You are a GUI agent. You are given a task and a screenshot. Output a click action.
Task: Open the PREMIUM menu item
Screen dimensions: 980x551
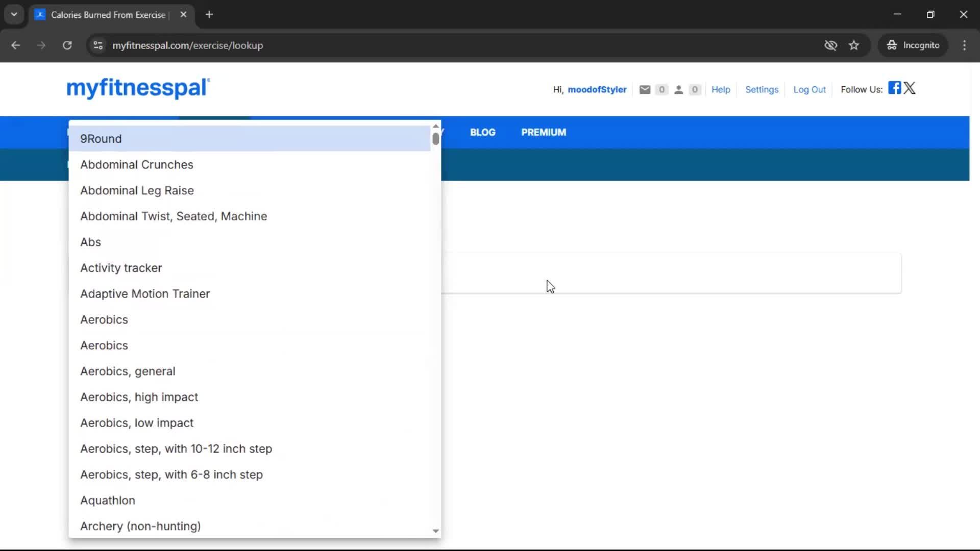544,132
